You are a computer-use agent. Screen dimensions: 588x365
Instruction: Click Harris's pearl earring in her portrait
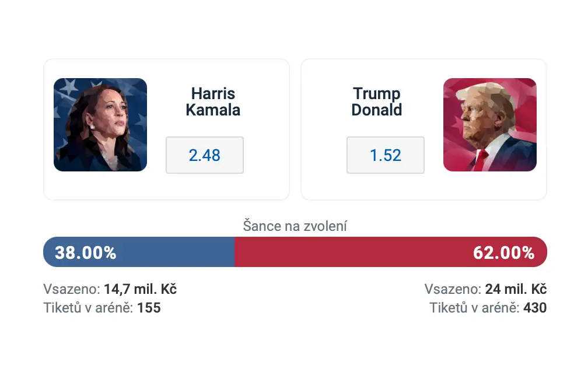point(92,126)
